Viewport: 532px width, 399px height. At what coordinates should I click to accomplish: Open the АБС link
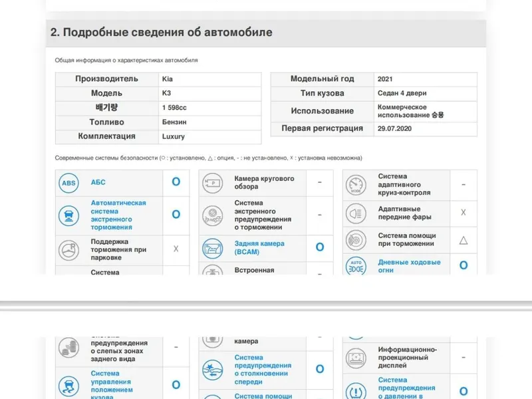pyautogui.click(x=98, y=182)
